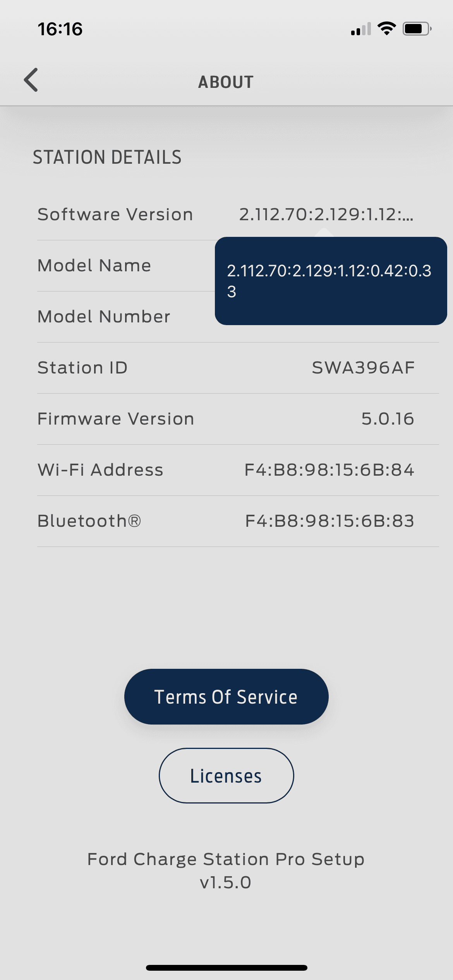Tap the Software Version label
This screenshot has width=453, height=980.
point(115,214)
